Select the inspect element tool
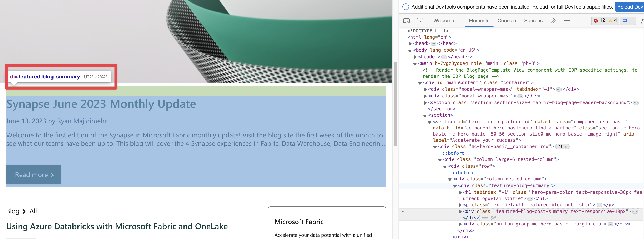 tap(407, 21)
